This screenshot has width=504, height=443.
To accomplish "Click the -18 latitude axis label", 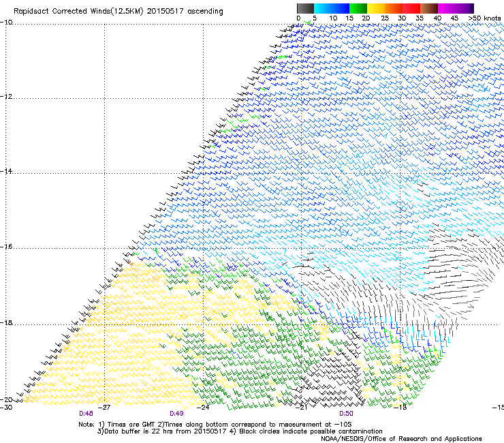I will 6,322.
